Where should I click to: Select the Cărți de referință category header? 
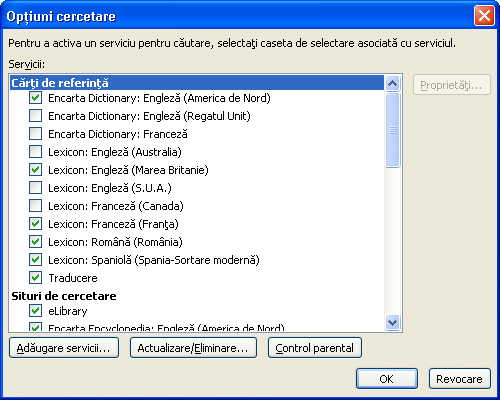click(x=197, y=83)
